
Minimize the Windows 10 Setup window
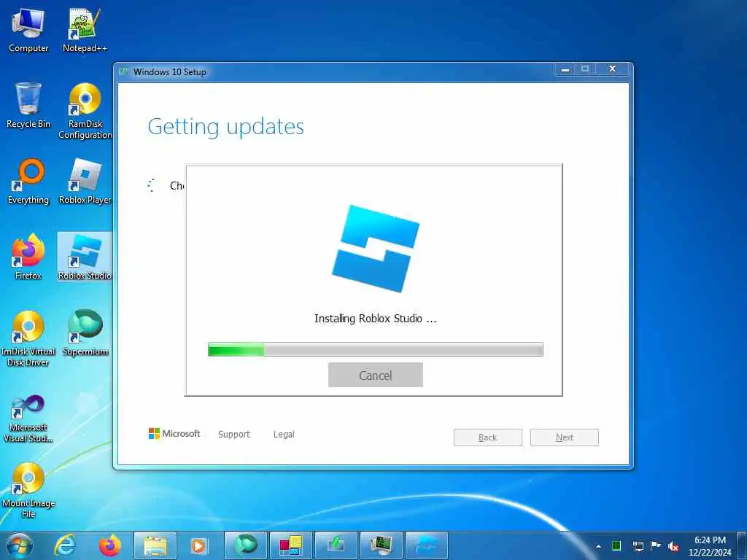point(565,69)
